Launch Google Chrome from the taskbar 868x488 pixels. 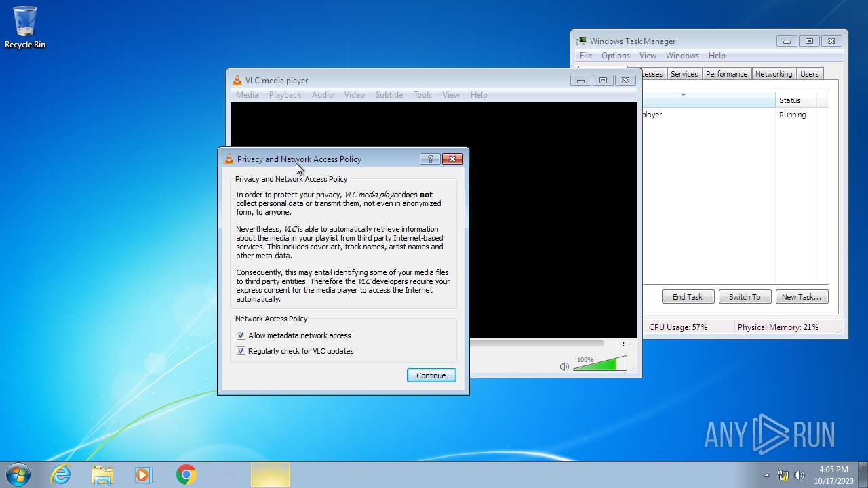186,474
